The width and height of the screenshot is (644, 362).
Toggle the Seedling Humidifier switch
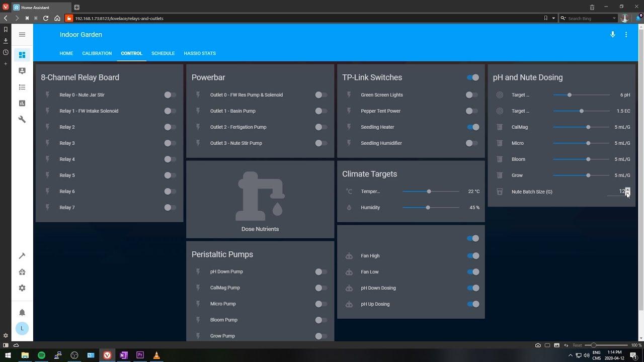tap(471, 143)
